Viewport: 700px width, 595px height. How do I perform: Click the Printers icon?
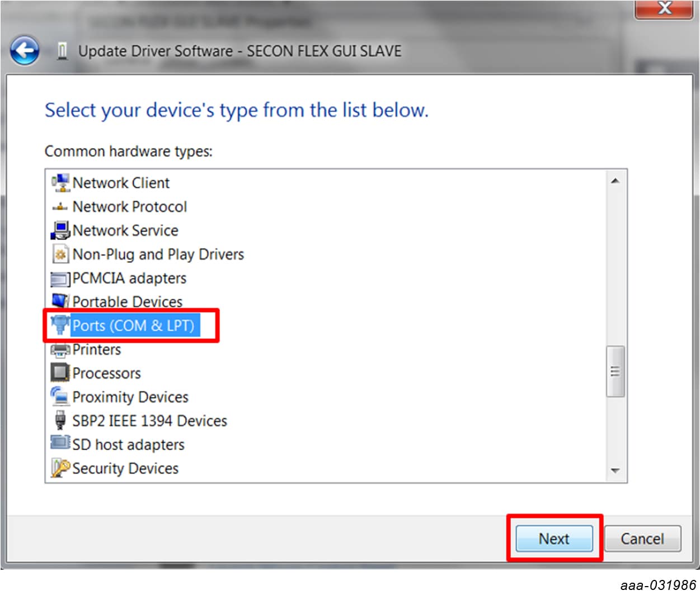point(60,350)
